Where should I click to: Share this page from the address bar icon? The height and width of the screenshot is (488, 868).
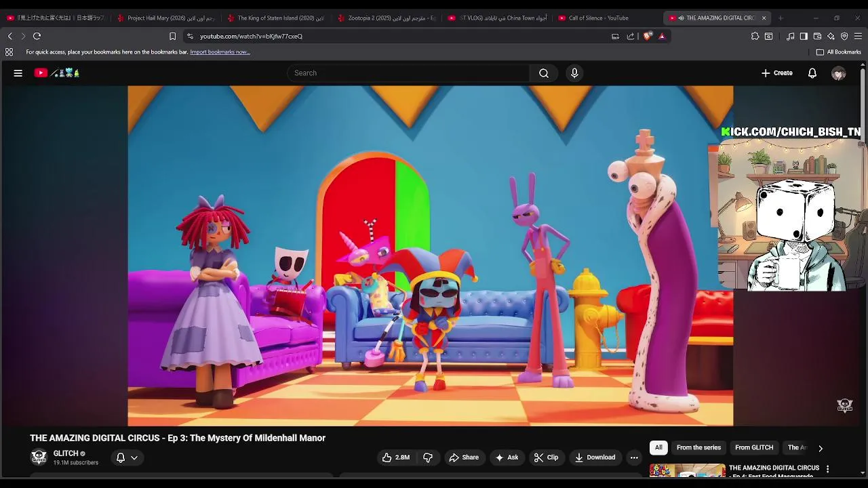point(631,36)
